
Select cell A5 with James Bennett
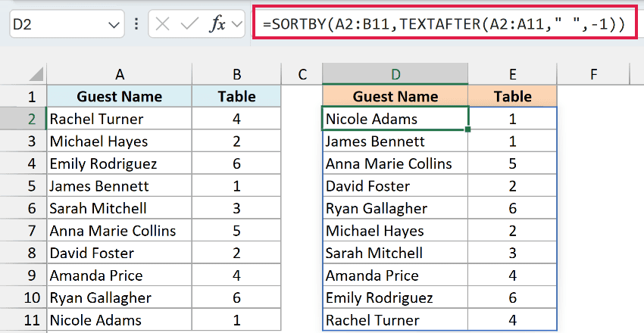tap(119, 186)
